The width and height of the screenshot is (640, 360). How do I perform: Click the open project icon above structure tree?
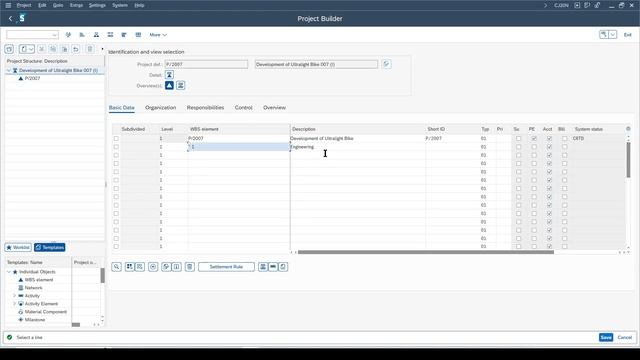tap(9, 49)
